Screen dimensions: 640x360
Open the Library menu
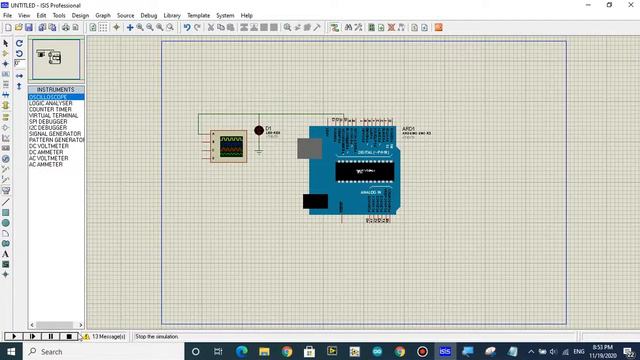172,16
